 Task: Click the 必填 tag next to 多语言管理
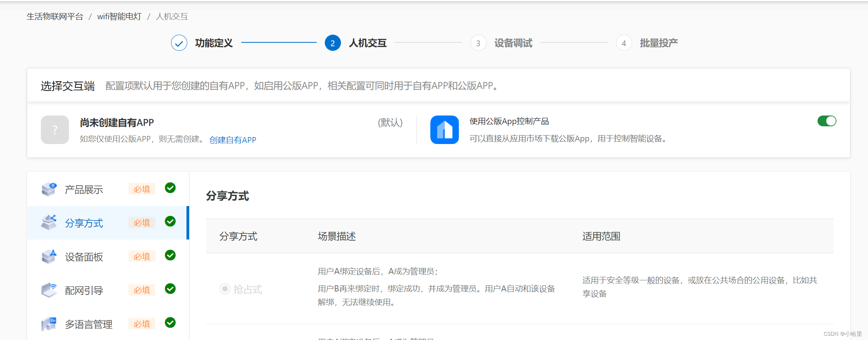(x=142, y=324)
